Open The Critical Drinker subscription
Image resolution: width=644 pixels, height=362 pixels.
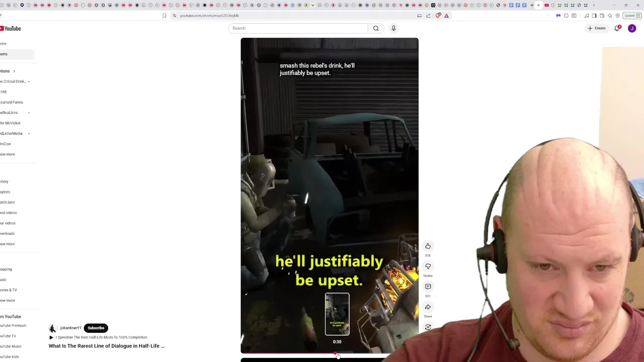click(x=13, y=81)
